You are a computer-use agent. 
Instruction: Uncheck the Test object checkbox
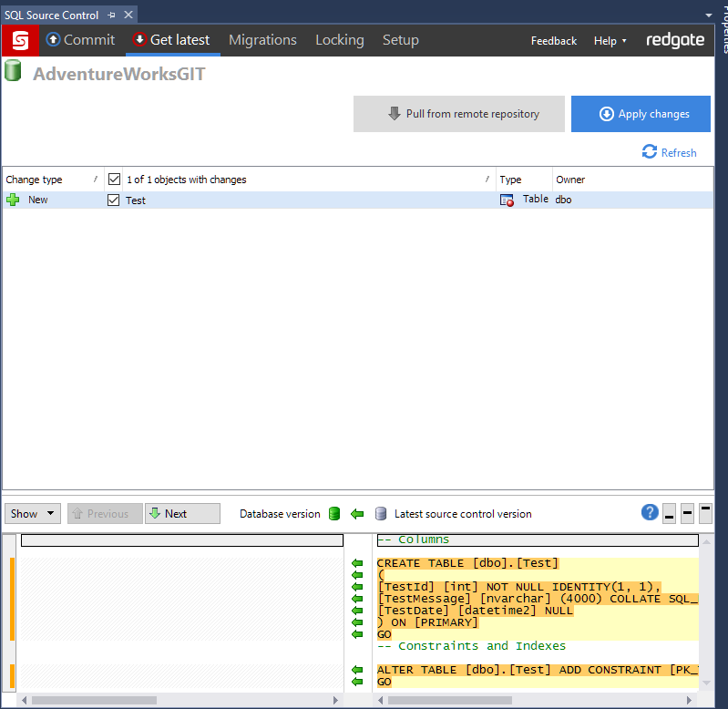coord(113,200)
